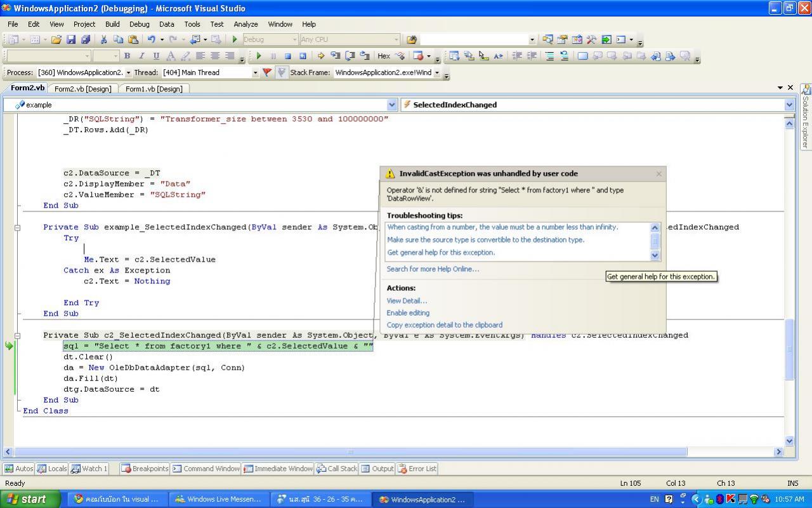The width and height of the screenshot is (812, 508).
Task: Open the Debug menu
Action: pos(139,24)
